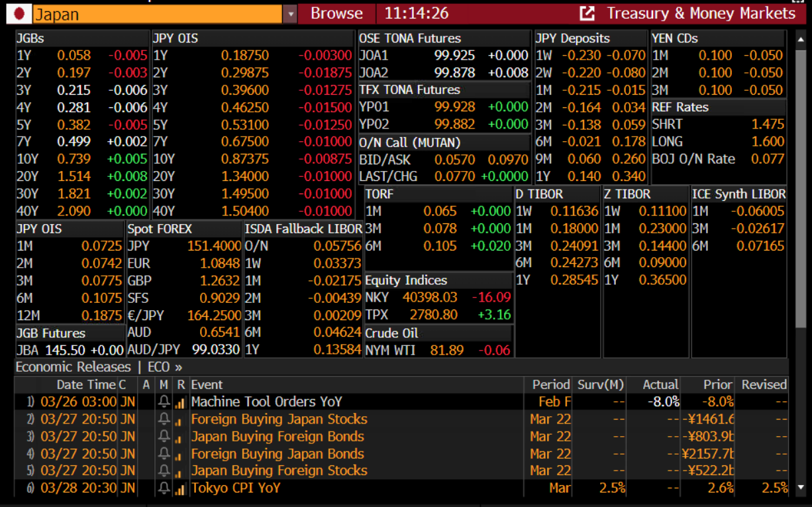Screen dimensions: 812x507
Task: Click relevance bars icon for Machine Tool Orders
Action: tap(180, 402)
